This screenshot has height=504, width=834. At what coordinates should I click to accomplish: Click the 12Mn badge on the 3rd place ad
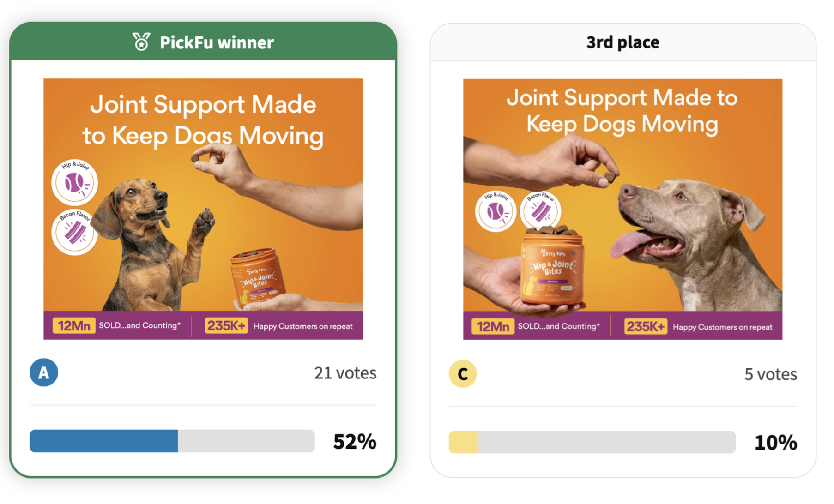[493, 326]
